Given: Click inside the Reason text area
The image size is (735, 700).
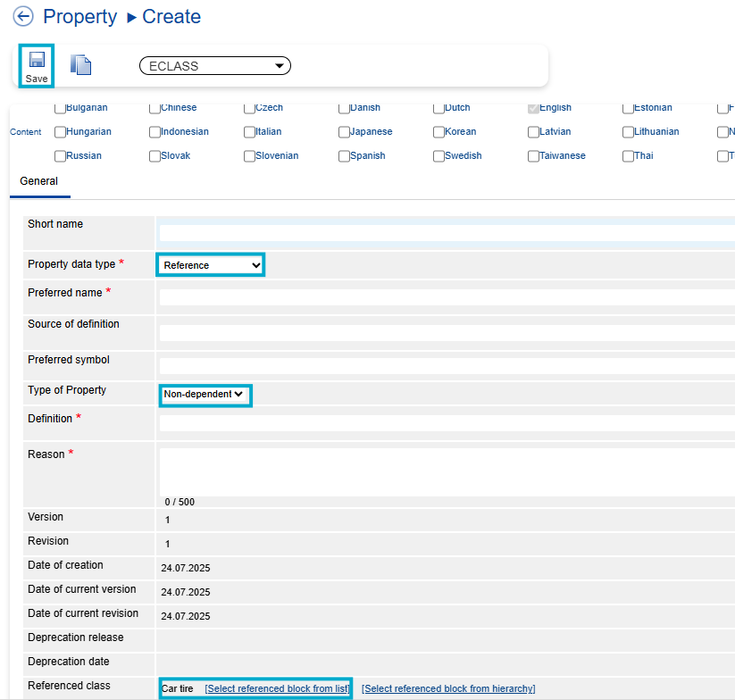Looking at the screenshot, I should click(447, 471).
